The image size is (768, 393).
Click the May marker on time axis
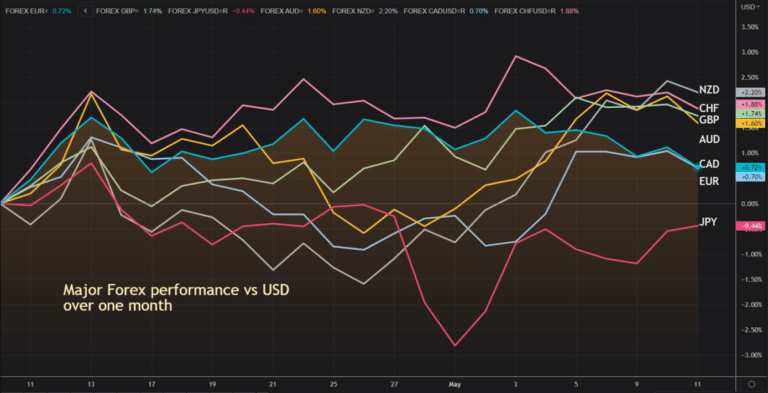point(455,384)
